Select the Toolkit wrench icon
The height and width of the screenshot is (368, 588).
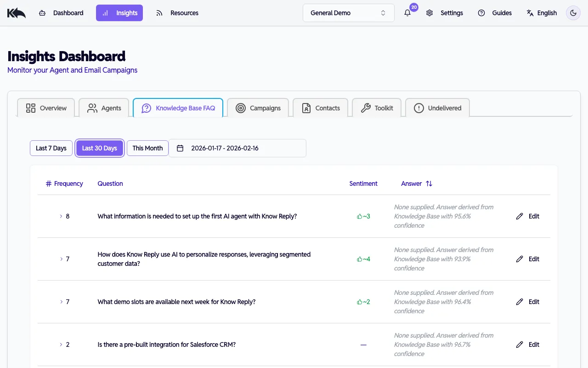(366, 108)
